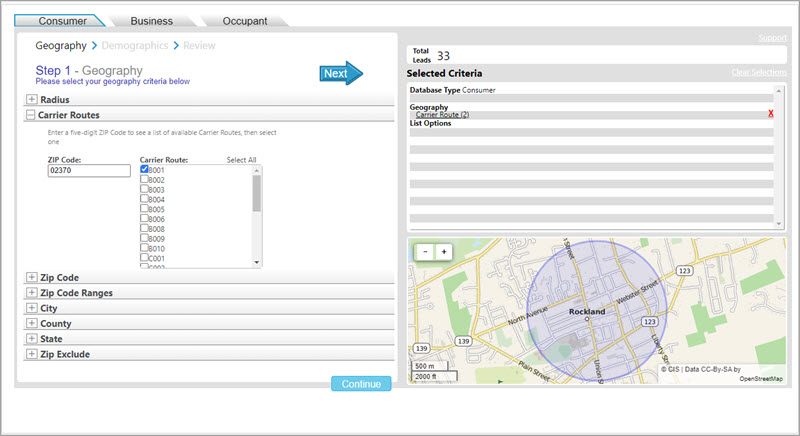
Task: Remove Carrier Route criteria with red X
Action: click(x=770, y=114)
